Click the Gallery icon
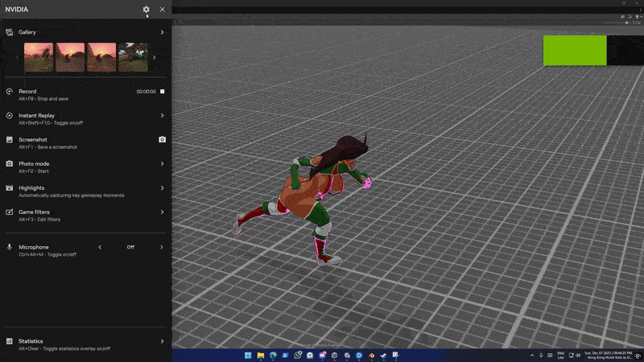This screenshot has height=362, width=644. coord(9,32)
